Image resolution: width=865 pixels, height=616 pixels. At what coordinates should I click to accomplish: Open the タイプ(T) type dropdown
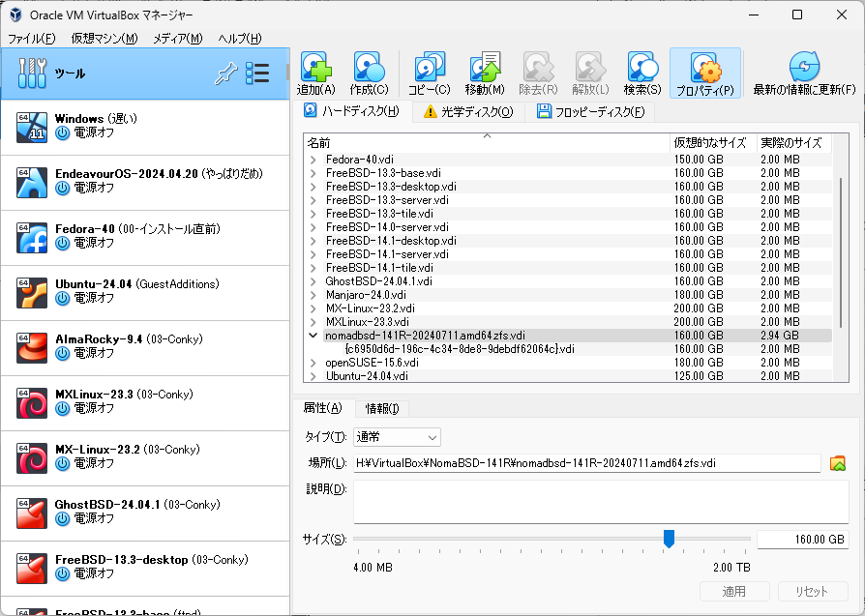coord(397,437)
